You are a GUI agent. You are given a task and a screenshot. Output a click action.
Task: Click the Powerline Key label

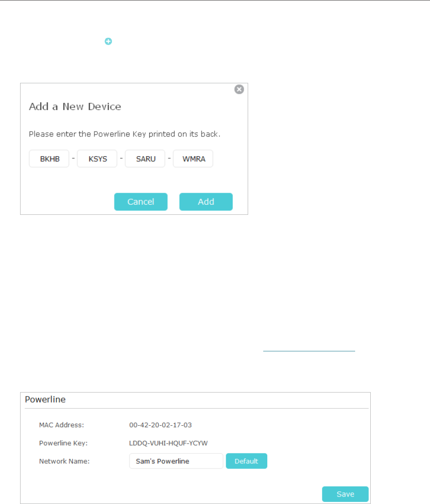pyautogui.click(x=63, y=443)
